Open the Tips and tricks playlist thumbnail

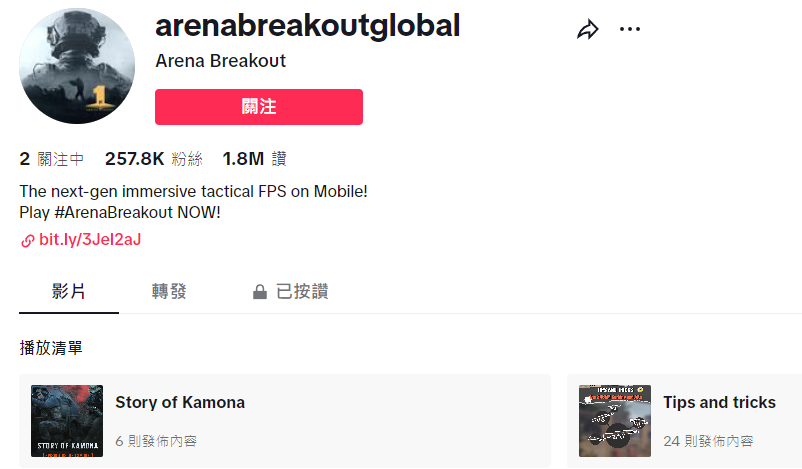[x=615, y=421]
